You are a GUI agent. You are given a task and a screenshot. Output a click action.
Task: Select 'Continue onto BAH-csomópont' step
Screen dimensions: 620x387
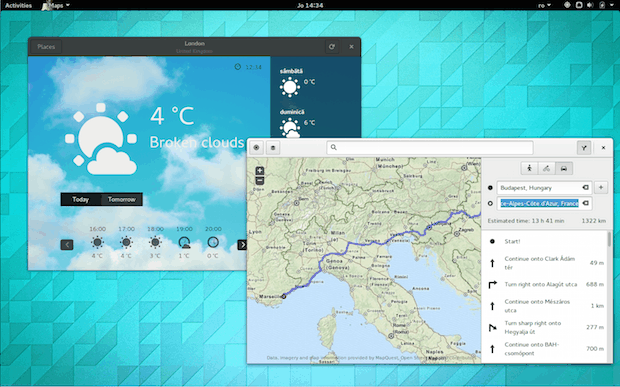pyautogui.click(x=545, y=349)
